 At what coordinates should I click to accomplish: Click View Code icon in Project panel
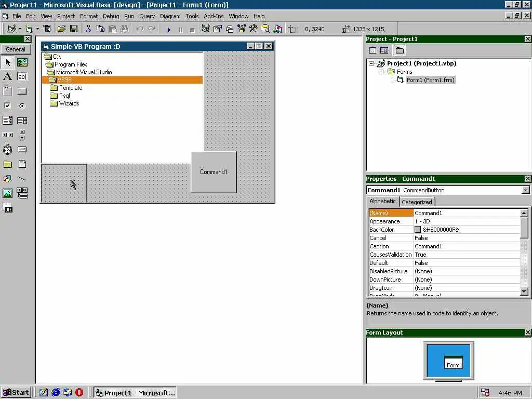(x=372, y=50)
